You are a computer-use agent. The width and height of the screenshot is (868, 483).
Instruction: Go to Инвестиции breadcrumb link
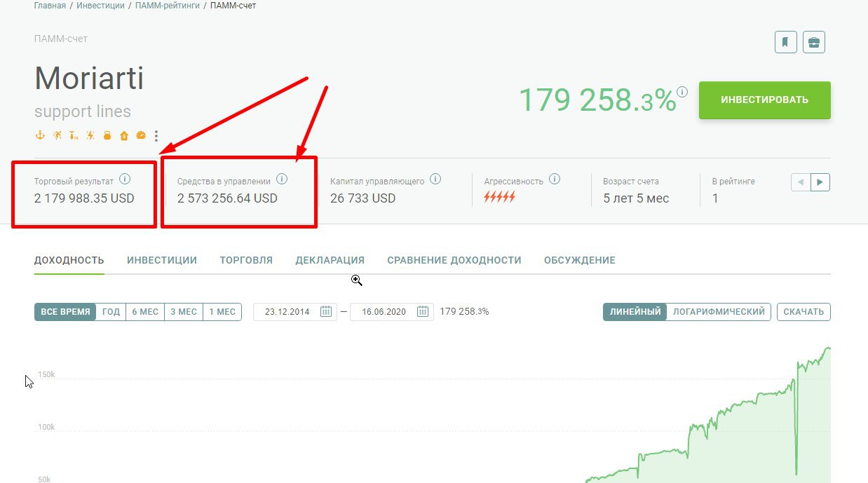101,6
